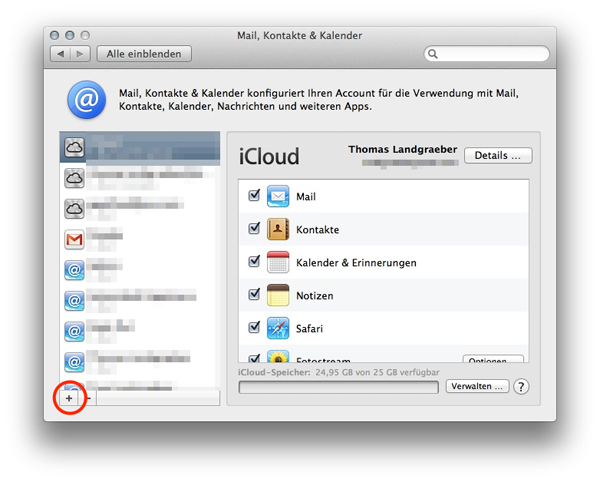Choose the third iCloud account in the list
Image resolution: width=600 pixels, height=482 pixels.
[x=140, y=209]
